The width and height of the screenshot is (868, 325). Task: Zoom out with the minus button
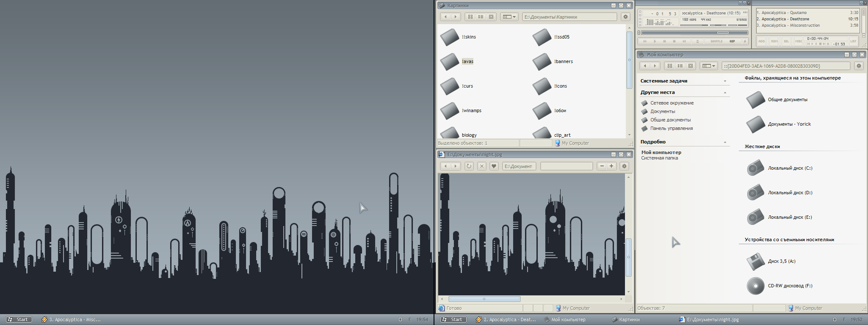(602, 166)
